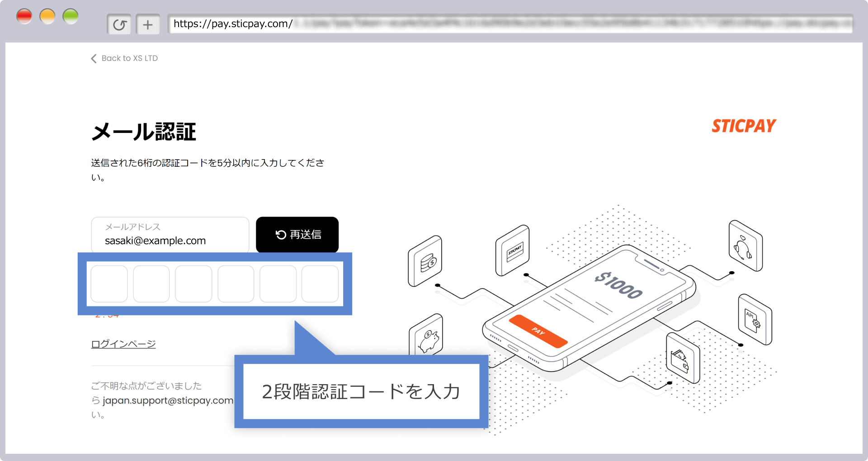Click the メール認証 heading text

tap(144, 132)
